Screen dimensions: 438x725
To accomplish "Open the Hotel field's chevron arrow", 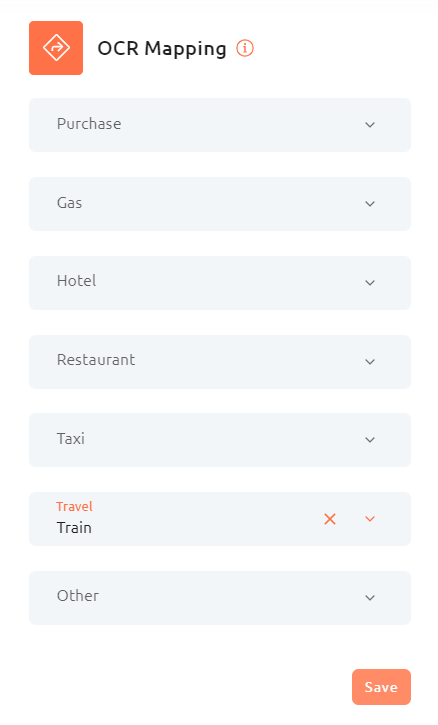I will coord(370,283).
